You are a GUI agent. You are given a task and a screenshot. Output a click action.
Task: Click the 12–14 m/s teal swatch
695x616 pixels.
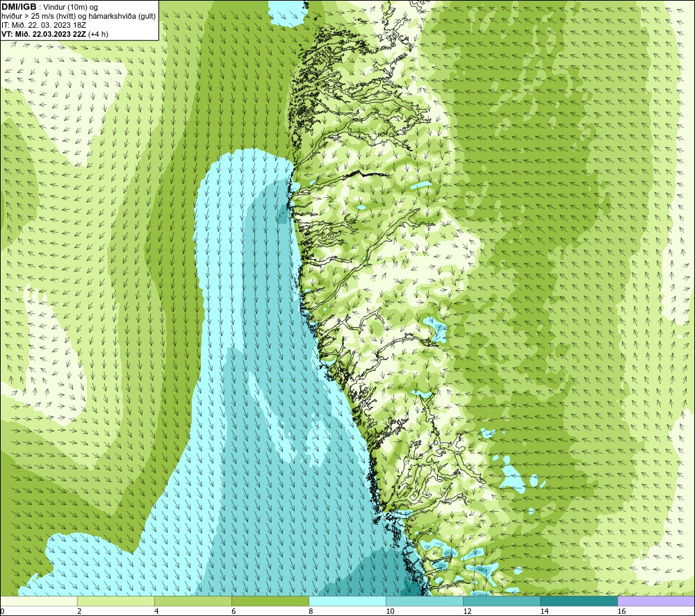[x=502, y=601]
